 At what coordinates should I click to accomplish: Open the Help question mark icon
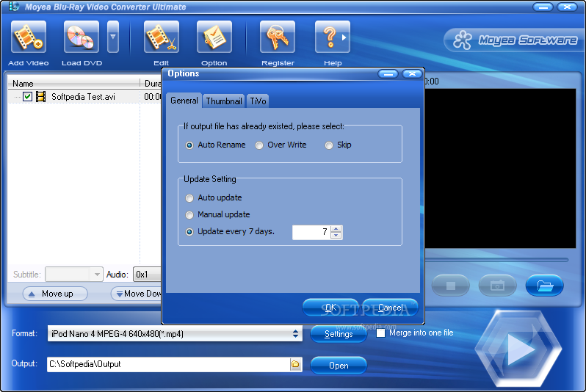point(333,37)
